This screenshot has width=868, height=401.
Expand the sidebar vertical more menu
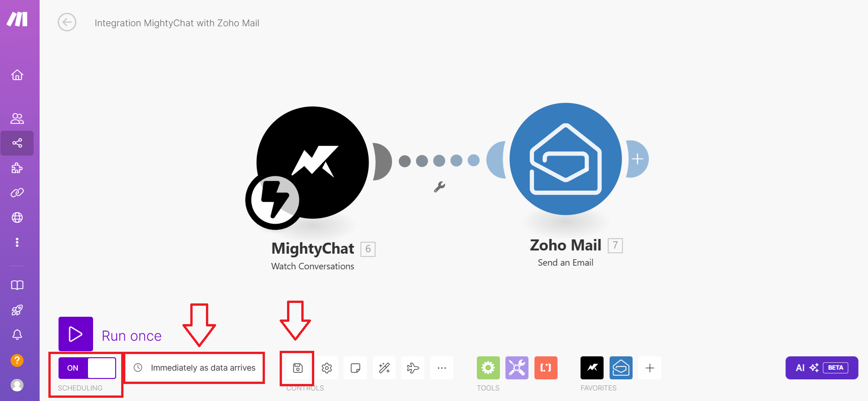17,242
